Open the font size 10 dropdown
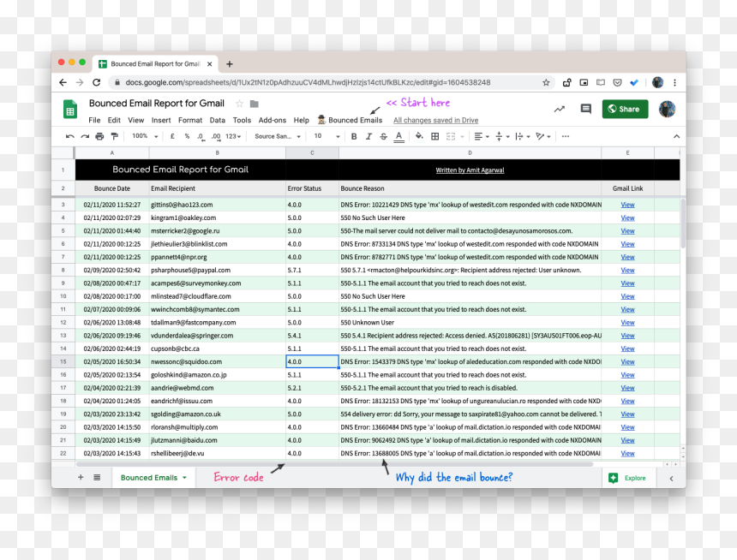Screen dimensions: 737x560 [327, 136]
